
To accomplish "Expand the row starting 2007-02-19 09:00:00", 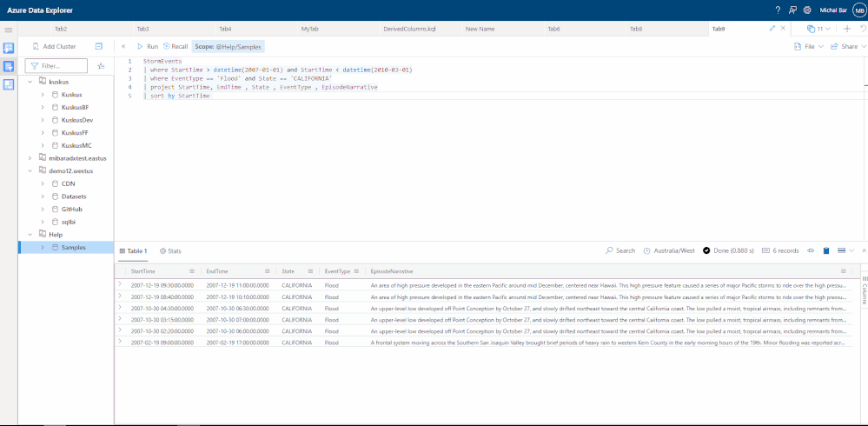I will click(120, 343).
